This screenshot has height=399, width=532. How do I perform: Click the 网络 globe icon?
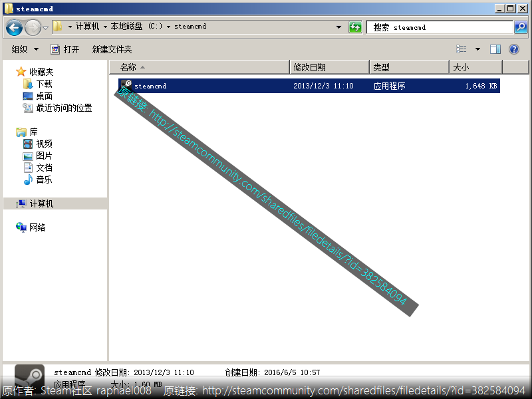pos(21,227)
